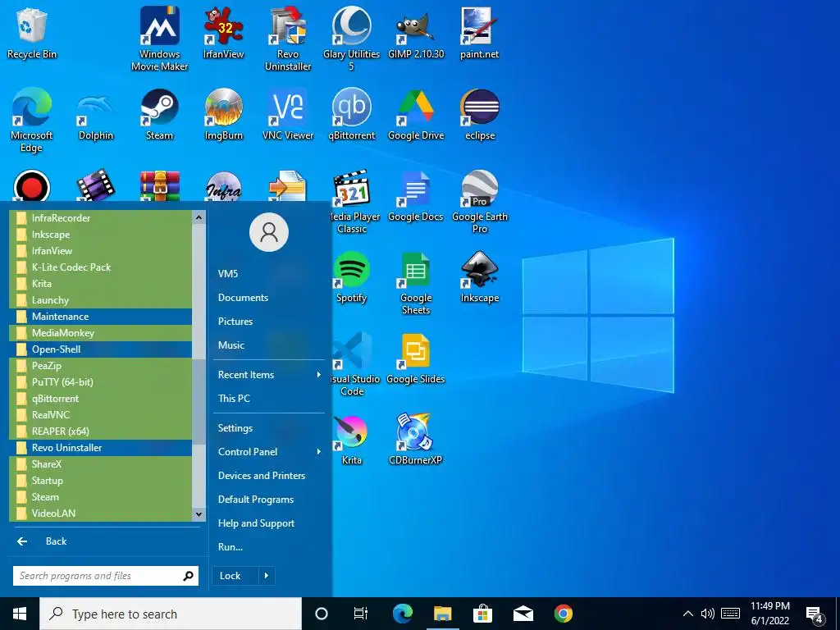
Task: Click Google Slides desktop shortcut
Action: click(x=416, y=359)
